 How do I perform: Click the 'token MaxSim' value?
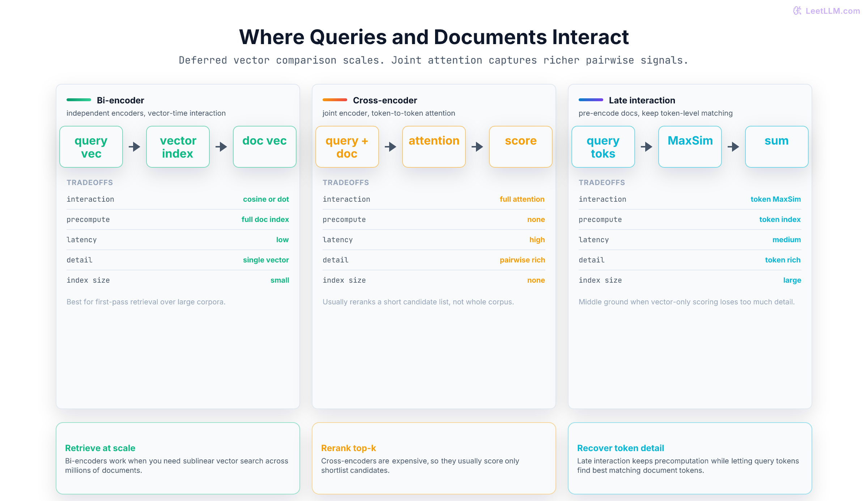point(776,199)
